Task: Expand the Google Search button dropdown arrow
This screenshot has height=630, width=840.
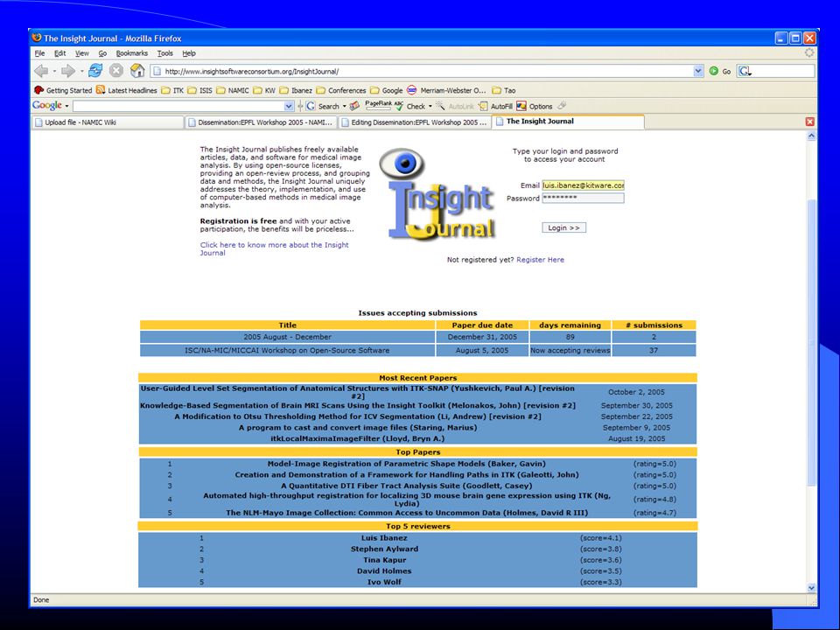Action: coord(345,106)
